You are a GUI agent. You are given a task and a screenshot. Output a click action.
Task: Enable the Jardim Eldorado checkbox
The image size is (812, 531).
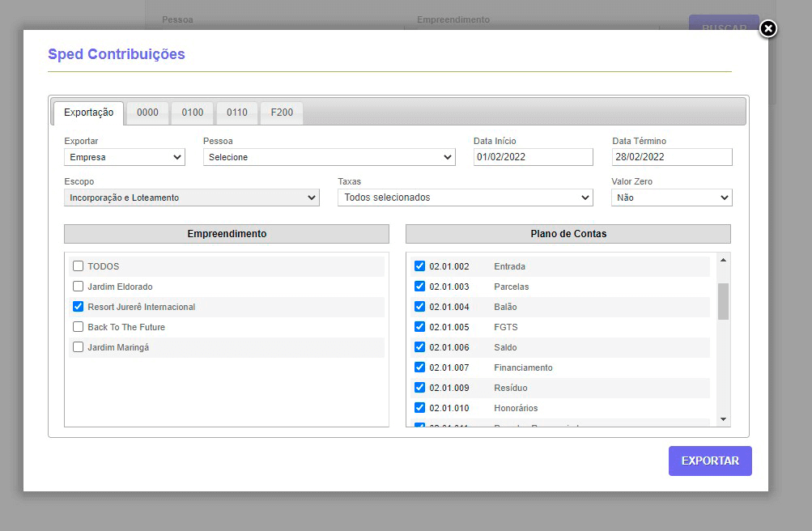78,287
